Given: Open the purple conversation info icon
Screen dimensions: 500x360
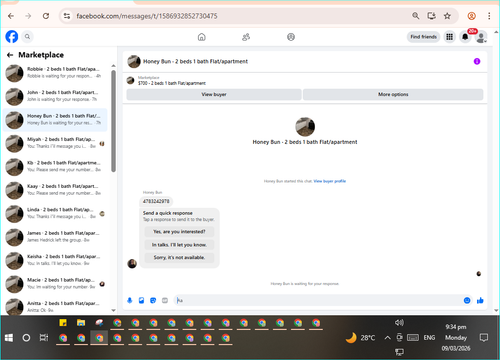Looking at the screenshot, I should point(477,61).
